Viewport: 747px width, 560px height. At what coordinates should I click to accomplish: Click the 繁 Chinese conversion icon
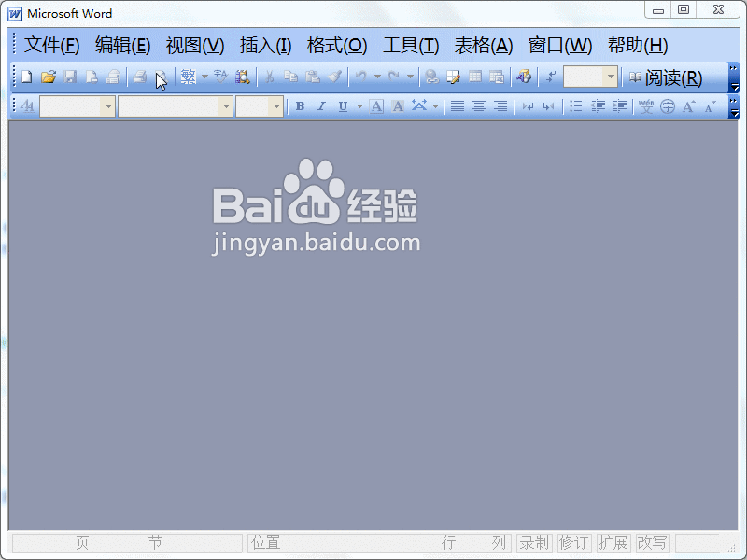pyautogui.click(x=189, y=77)
